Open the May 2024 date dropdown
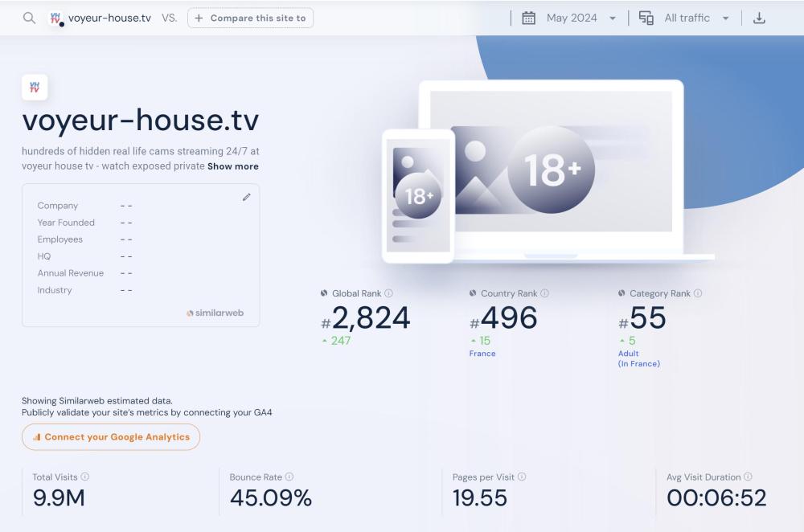The height and width of the screenshot is (532, 804). point(580,18)
